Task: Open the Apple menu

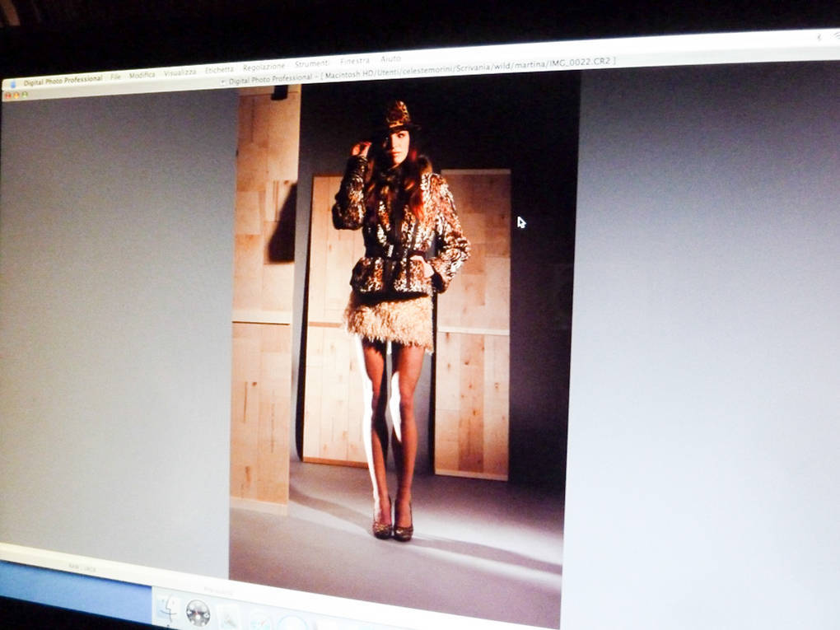Action: point(12,83)
